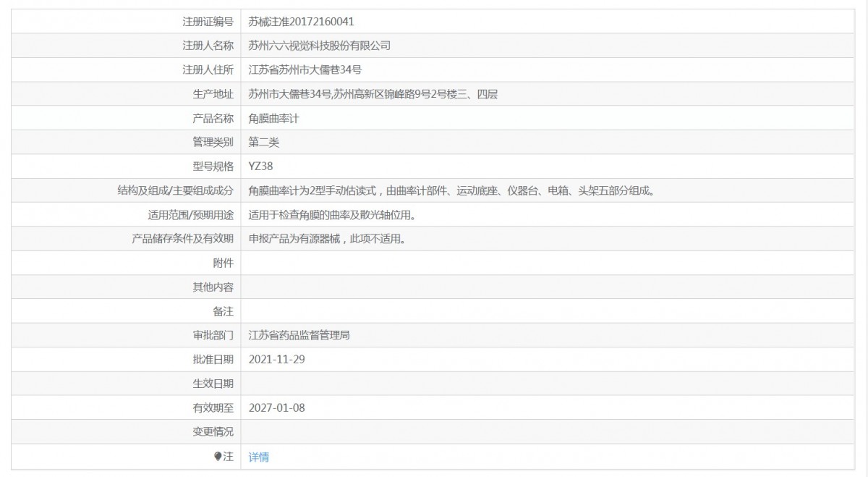Image resolution: width=868 pixels, height=477 pixels.
Task: Click the 附件 label
Action: click(x=224, y=263)
